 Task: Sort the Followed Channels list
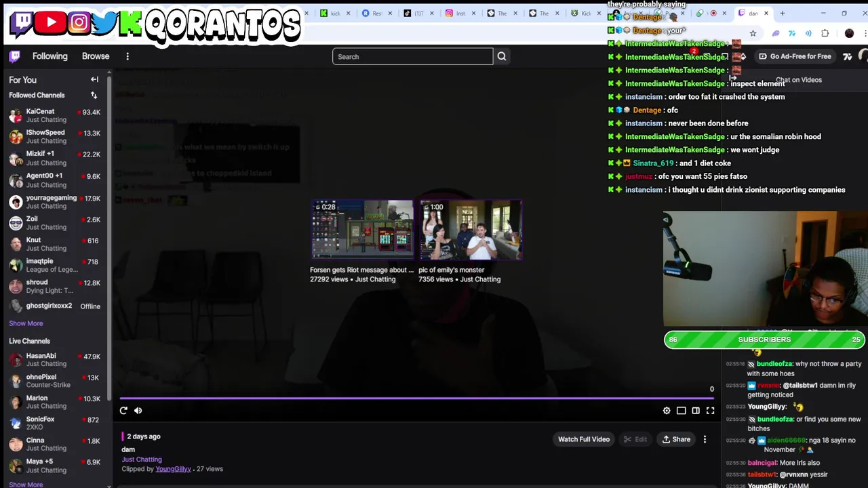coord(94,96)
